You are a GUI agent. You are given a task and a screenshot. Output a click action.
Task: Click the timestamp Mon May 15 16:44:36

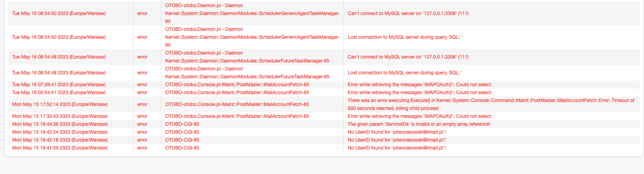click(x=60, y=124)
